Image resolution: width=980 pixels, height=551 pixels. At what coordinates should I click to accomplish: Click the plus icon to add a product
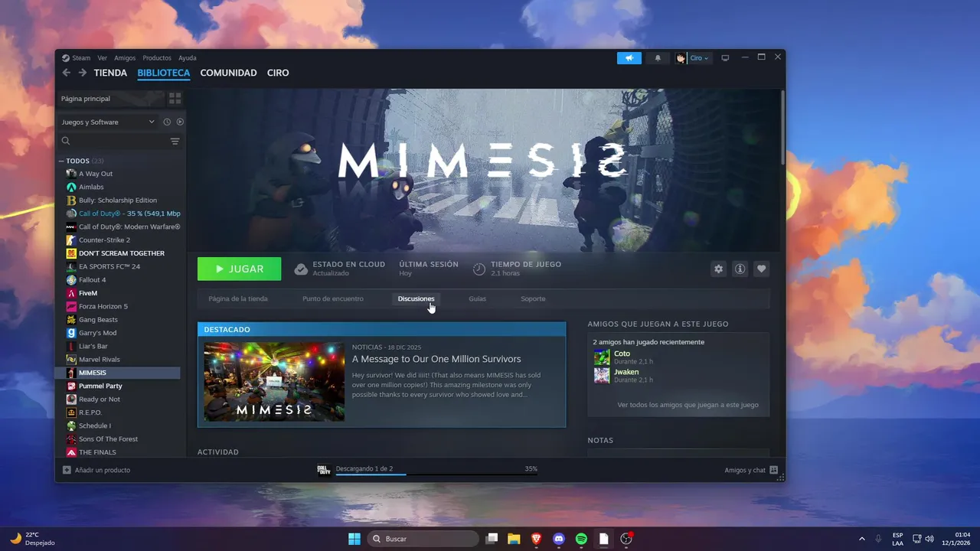tap(67, 470)
